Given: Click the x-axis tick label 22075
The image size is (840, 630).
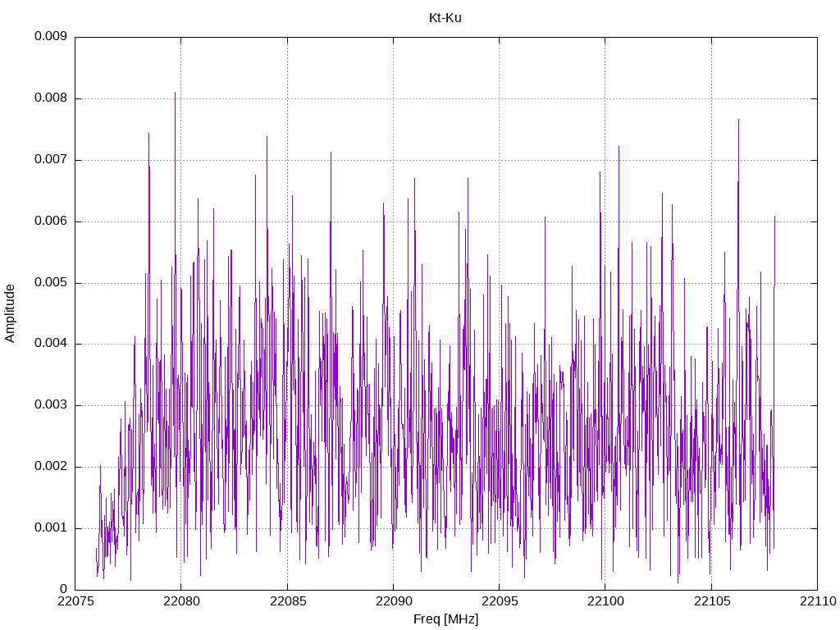Looking at the screenshot, I should (75, 601).
